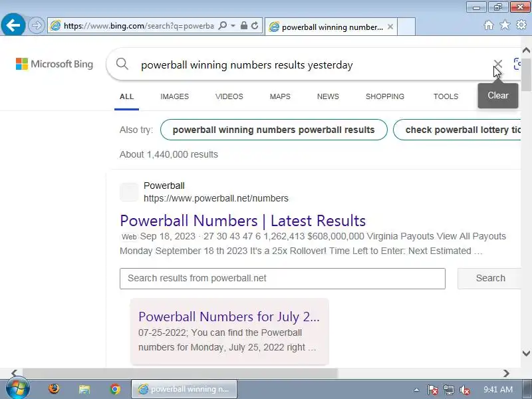532x399 pixels.
Task: Go back with the browser Back arrow
Action: [13, 25]
